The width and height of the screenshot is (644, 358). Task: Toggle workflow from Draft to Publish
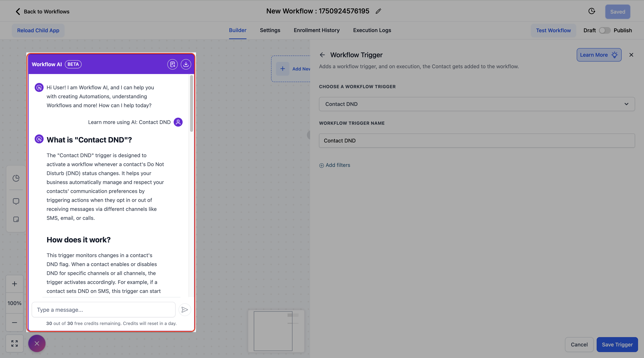604,30
